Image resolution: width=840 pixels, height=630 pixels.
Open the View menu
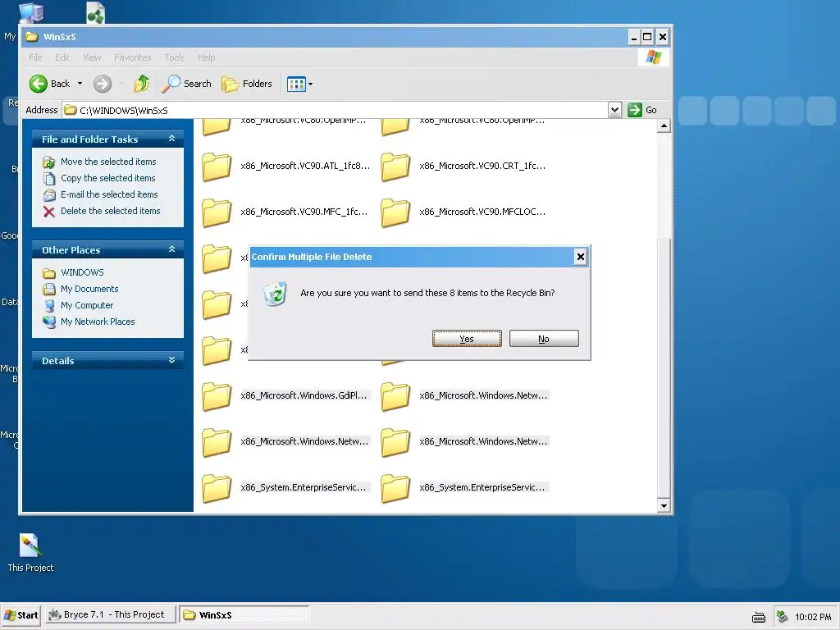[92, 57]
